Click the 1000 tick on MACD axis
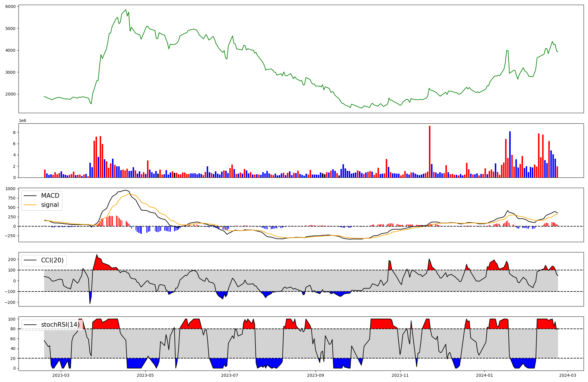The height and width of the screenshot is (382, 588). click(x=11, y=189)
